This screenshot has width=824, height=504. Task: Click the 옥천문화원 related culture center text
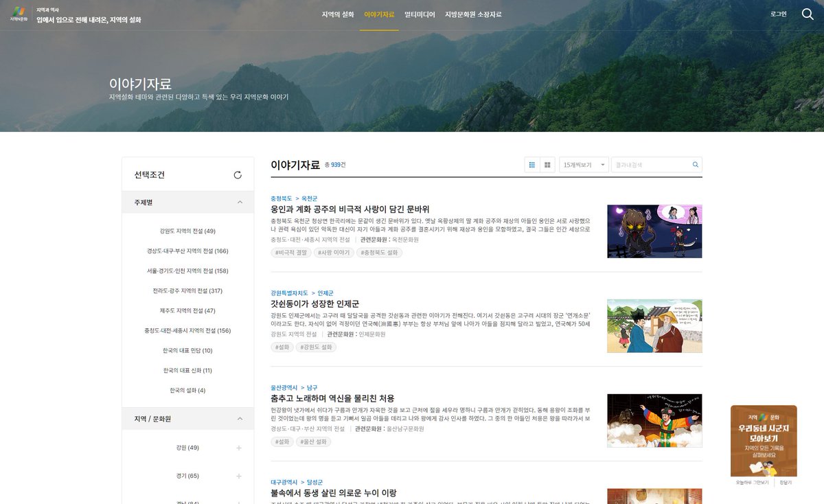click(x=405, y=240)
